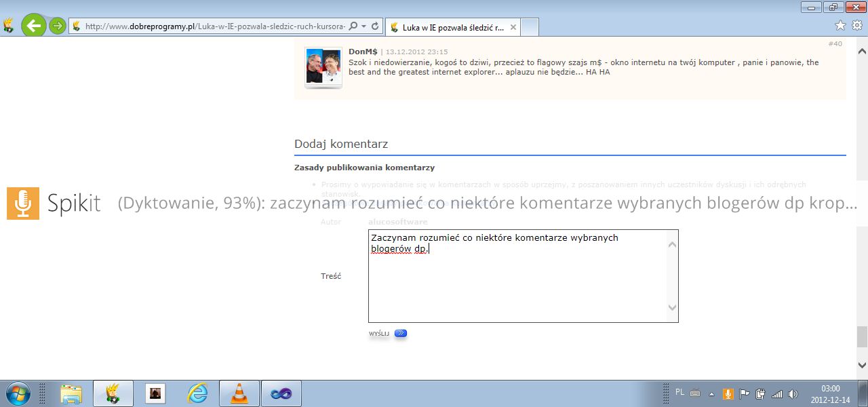Click the keyboard icon in the language bar

[695, 393]
